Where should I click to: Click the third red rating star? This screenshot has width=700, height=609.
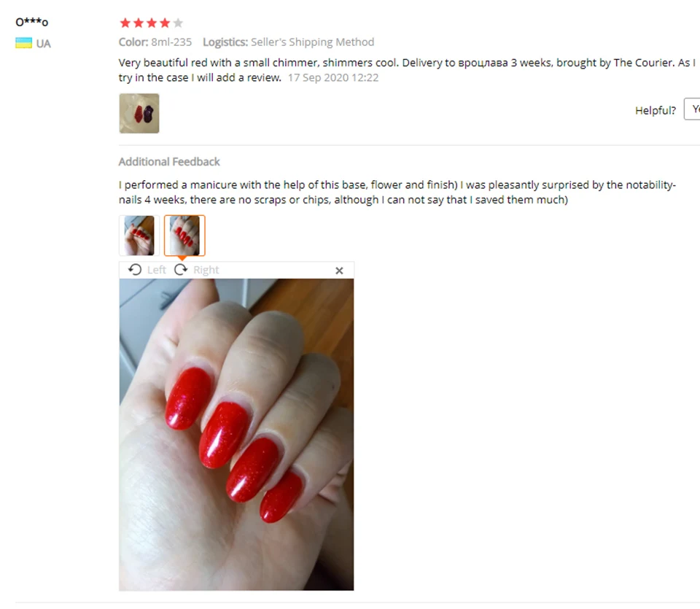(152, 23)
